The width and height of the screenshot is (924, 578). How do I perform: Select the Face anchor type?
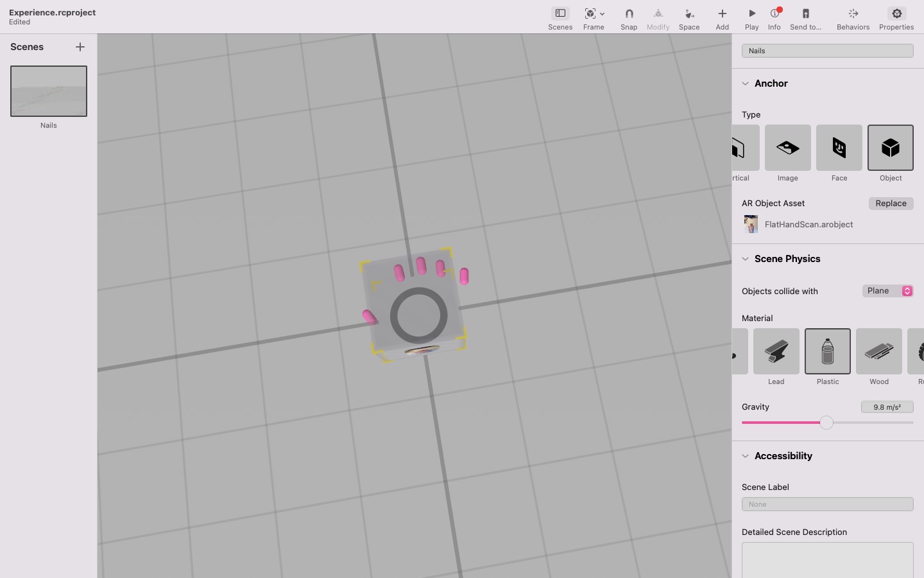839,148
